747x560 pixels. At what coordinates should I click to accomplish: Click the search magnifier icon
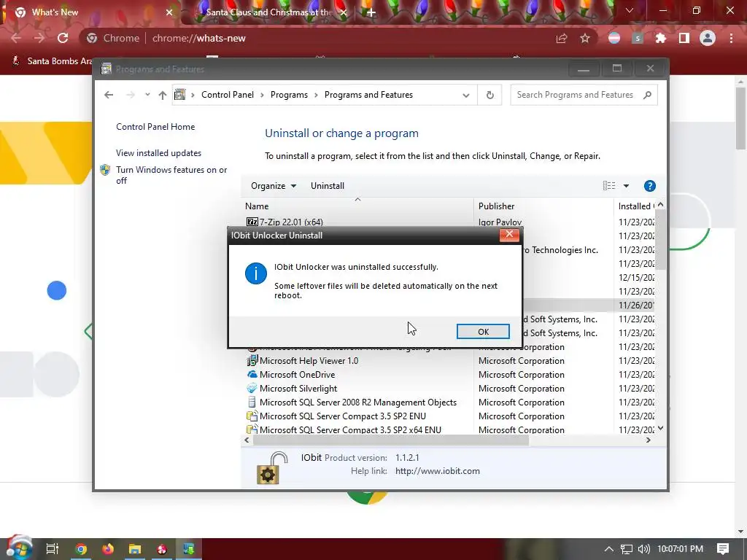pyautogui.click(x=647, y=95)
